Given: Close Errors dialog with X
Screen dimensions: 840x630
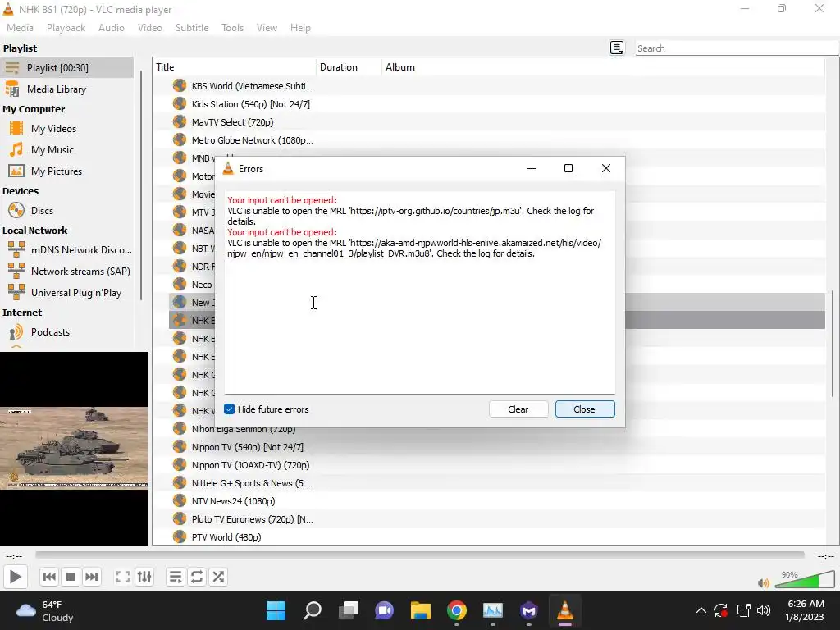Looking at the screenshot, I should (606, 168).
